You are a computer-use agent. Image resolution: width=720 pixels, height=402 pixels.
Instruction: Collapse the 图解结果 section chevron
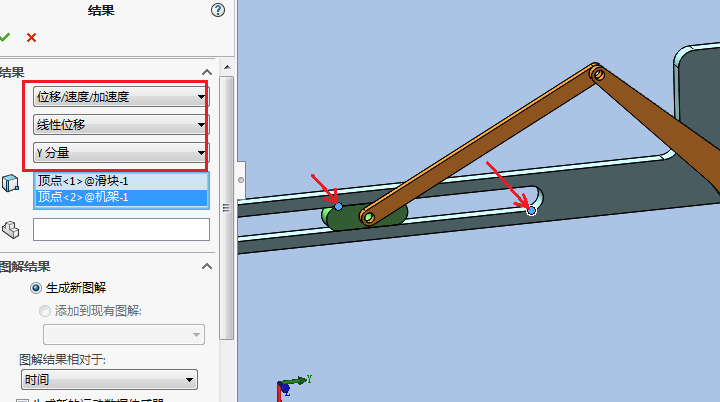(207, 266)
